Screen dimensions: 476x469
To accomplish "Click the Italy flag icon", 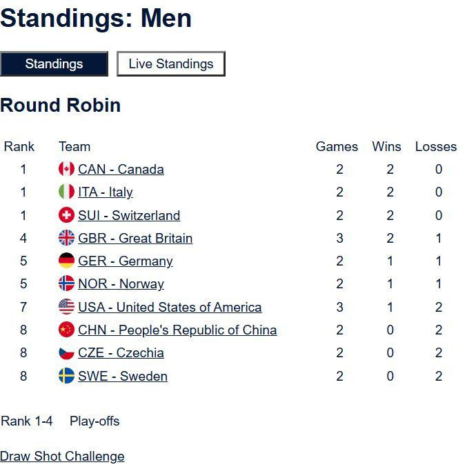I will [66, 192].
